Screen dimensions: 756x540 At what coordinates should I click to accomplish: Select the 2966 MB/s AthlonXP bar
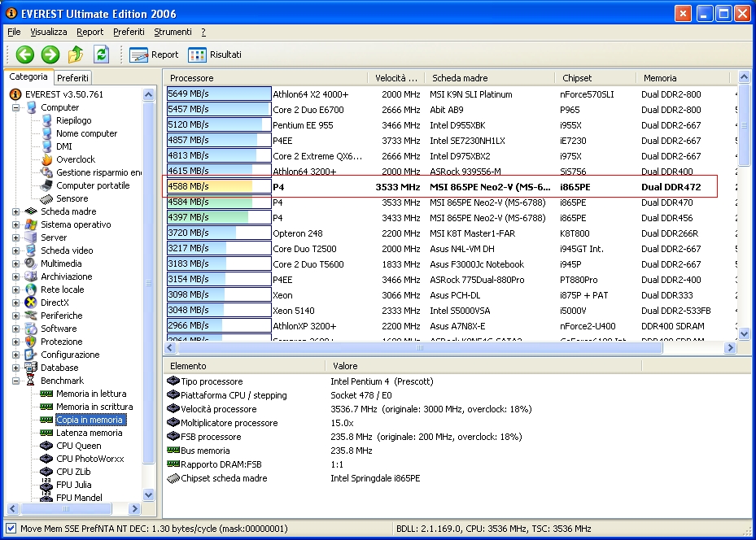219,325
